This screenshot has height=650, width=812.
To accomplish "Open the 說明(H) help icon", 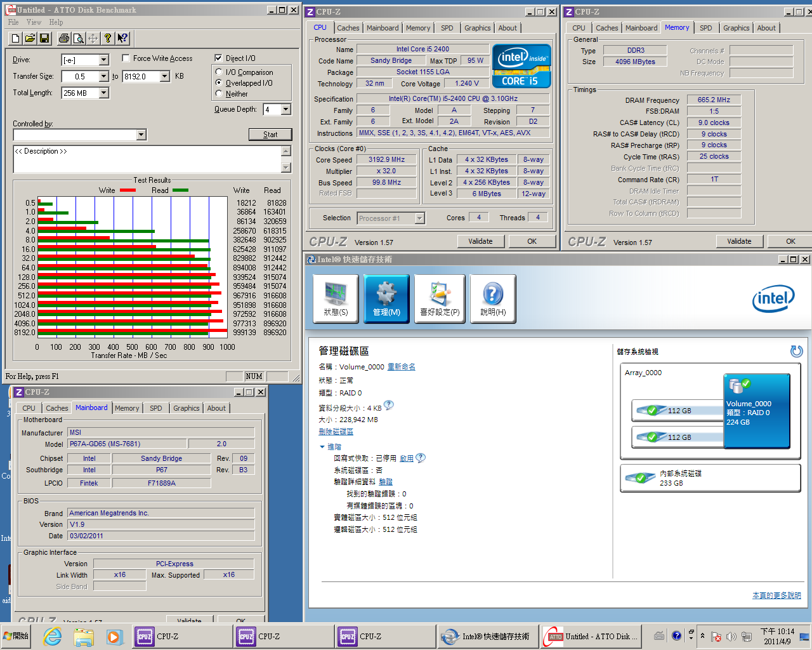I will click(493, 299).
